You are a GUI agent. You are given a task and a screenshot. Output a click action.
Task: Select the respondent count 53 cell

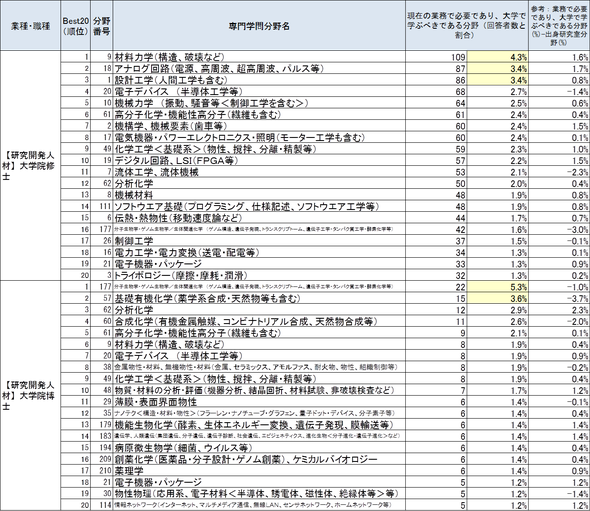tap(436, 172)
